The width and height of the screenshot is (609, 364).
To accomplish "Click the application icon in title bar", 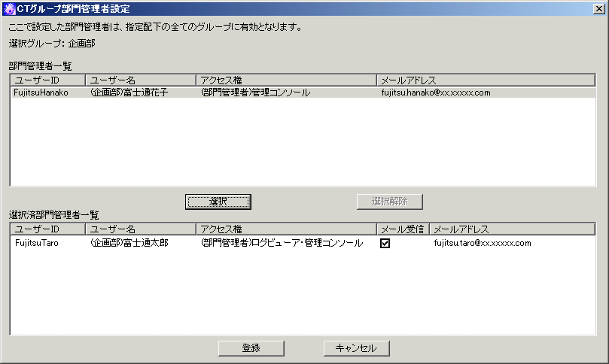I will (x=8, y=9).
